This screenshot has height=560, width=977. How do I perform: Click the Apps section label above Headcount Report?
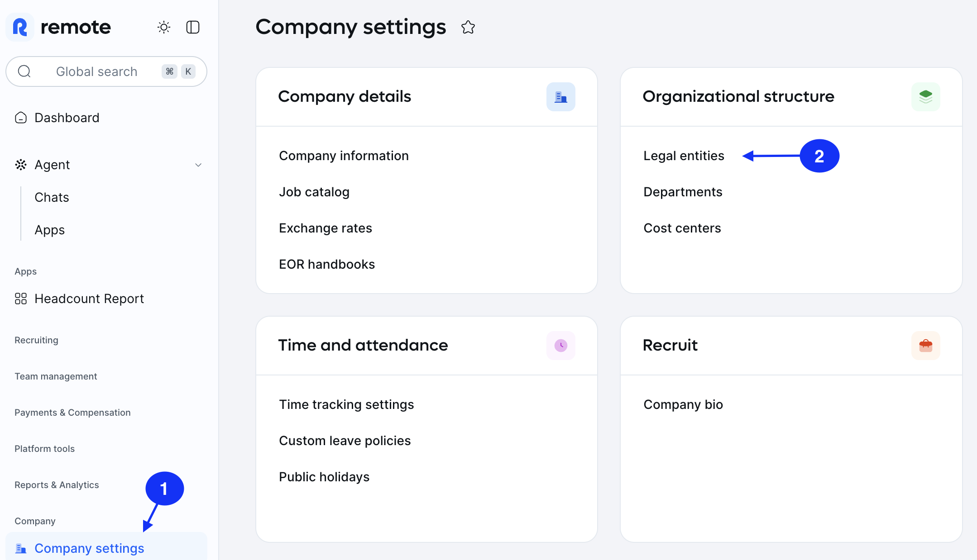pyautogui.click(x=25, y=271)
